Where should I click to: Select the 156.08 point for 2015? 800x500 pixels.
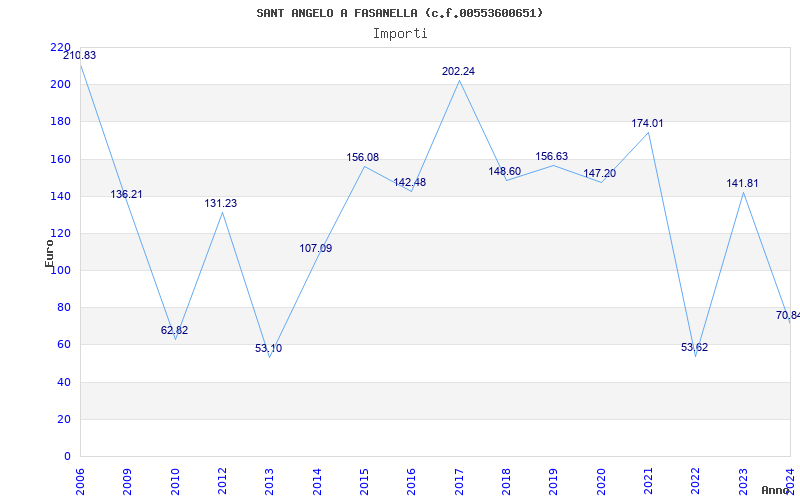[x=363, y=158]
